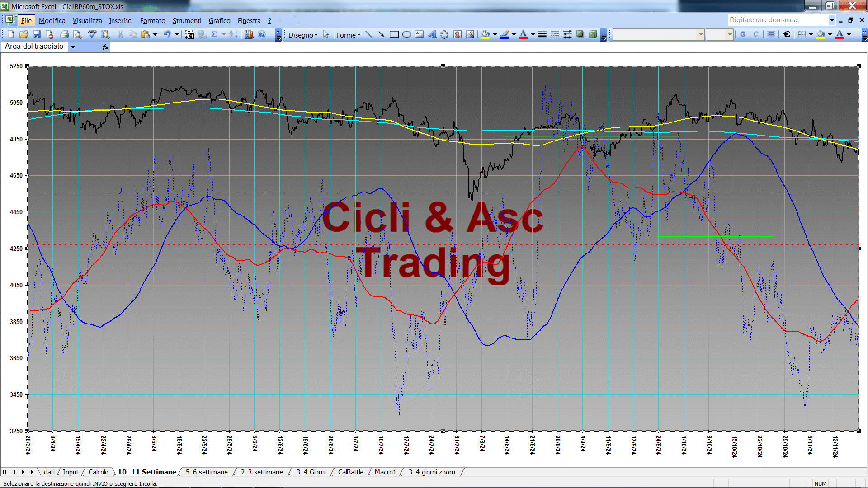The width and height of the screenshot is (868, 488).
Task: Click the Euro conversion icon
Action: pos(189,34)
